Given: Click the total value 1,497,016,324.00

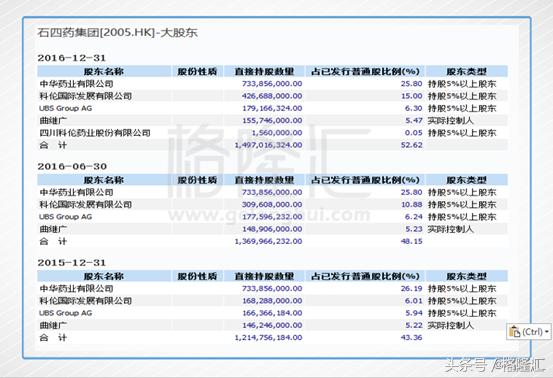Looking at the screenshot, I should click(x=268, y=145).
